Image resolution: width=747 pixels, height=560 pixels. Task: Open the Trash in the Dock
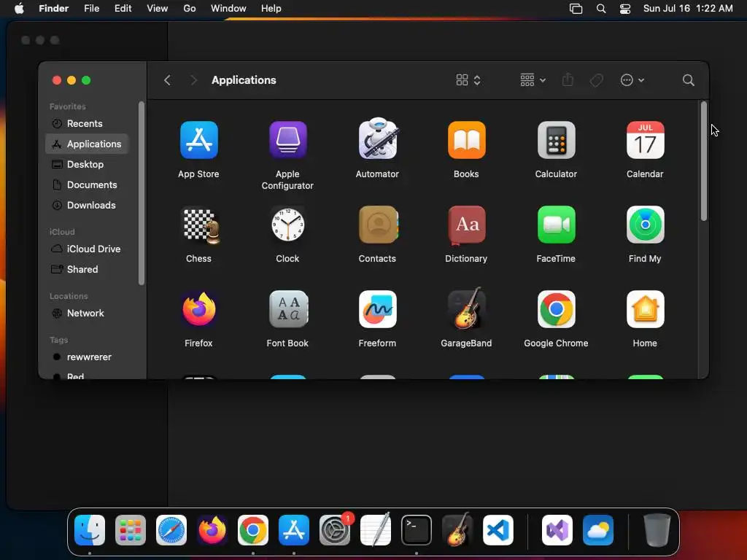[x=657, y=530]
